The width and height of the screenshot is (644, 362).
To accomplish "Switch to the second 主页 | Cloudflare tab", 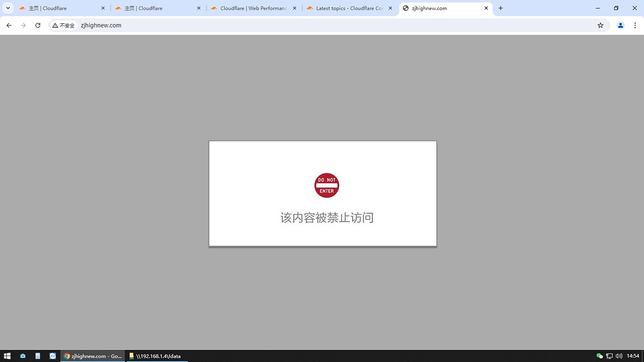I will [158, 8].
